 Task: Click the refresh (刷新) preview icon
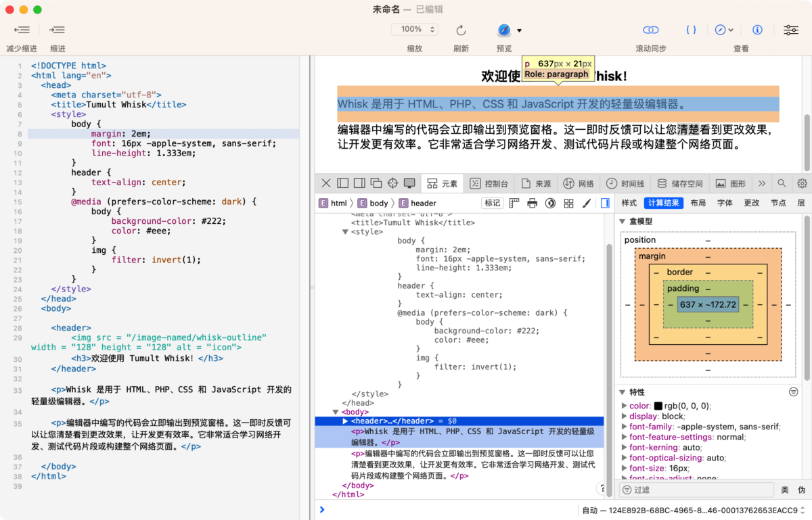(x=461, y=30)
